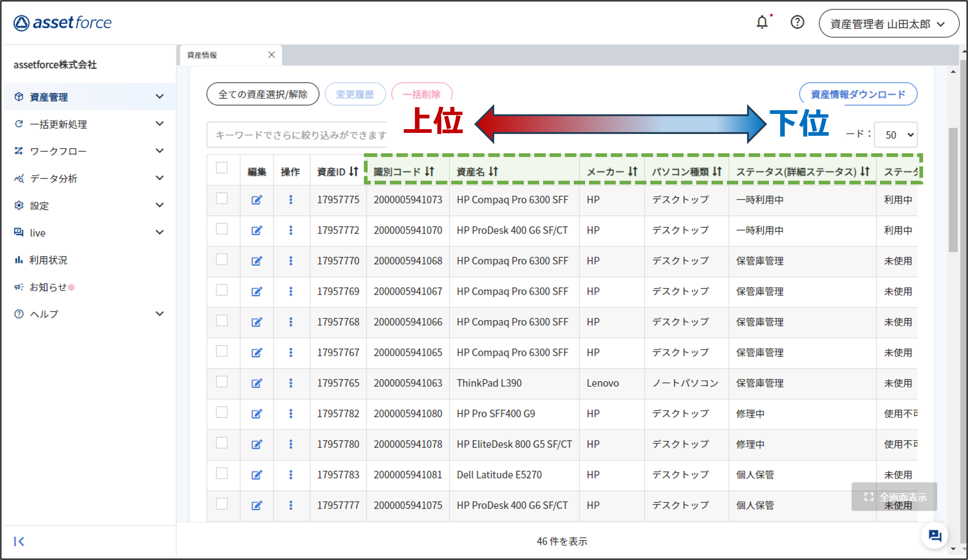Edit asset 17957772 with pencil icon

coord(257,230)
